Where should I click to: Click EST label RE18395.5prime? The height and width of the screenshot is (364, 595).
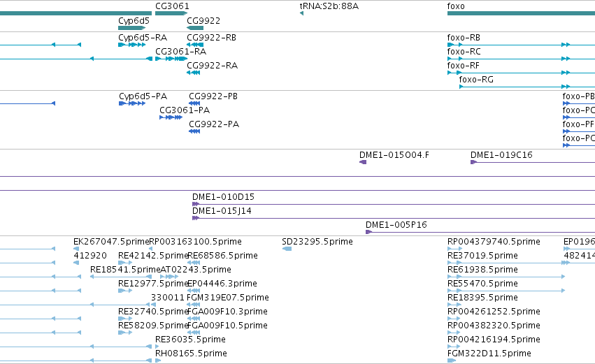coord(482,297)
